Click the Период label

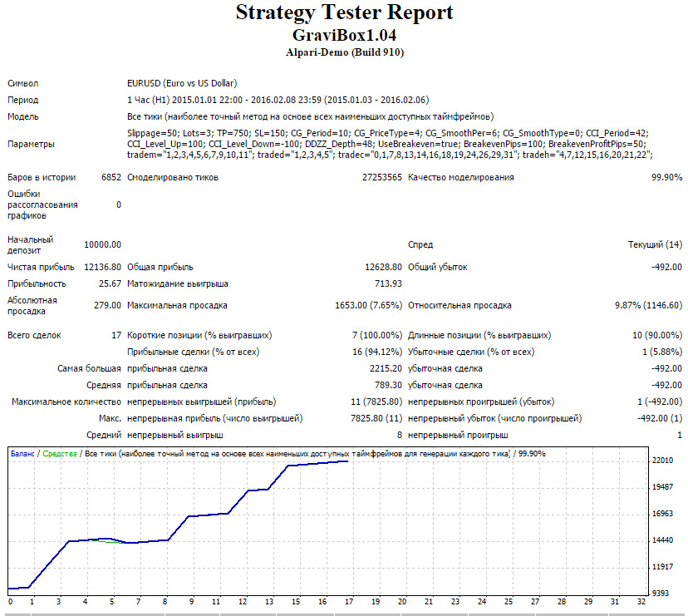pyautogui.click(x=22, y=100)
